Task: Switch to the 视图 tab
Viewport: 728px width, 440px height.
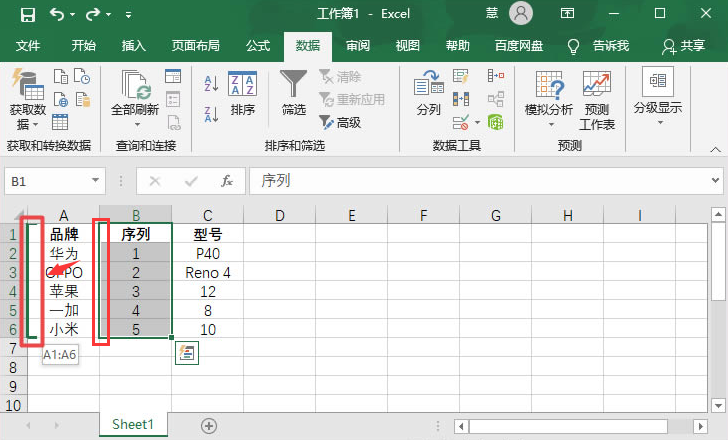Action: [408, 45]
